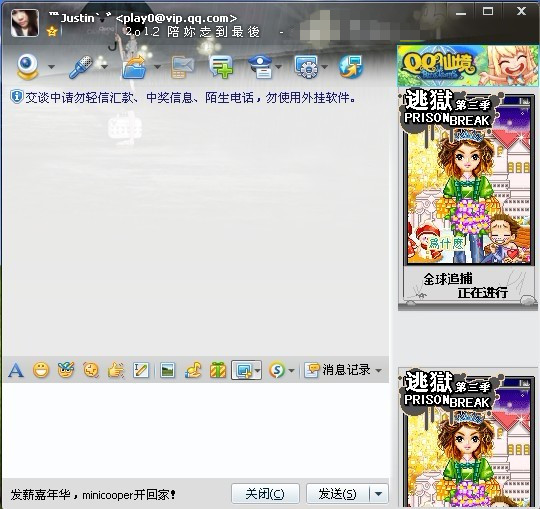Insert a picture with the image icon
The image size is (540, 509).
pyautogui.click(x=167, y=371)
